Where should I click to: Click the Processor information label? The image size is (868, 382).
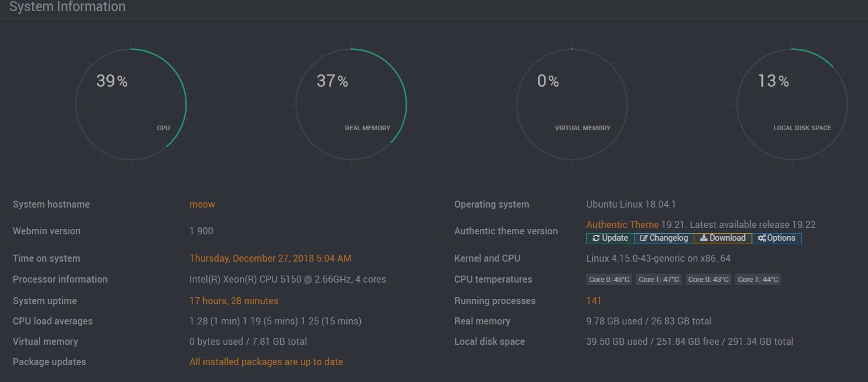pos(60,279)
